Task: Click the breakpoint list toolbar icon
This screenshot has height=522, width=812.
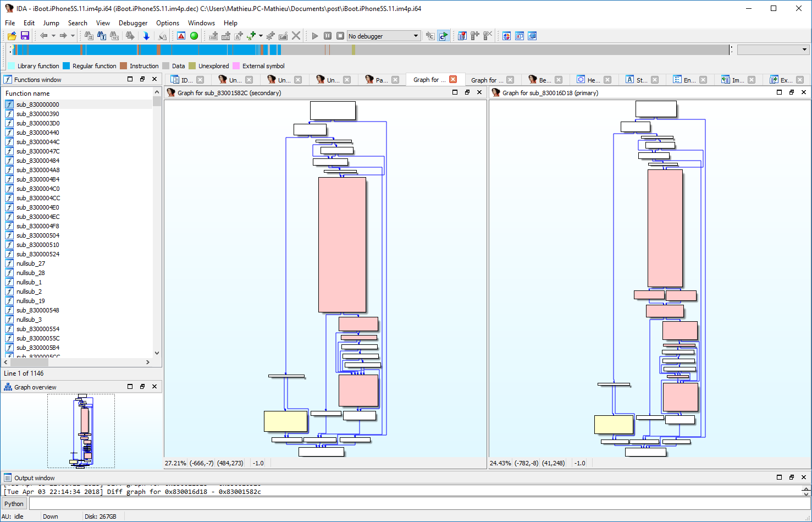Action: click(x=462, y=36)
